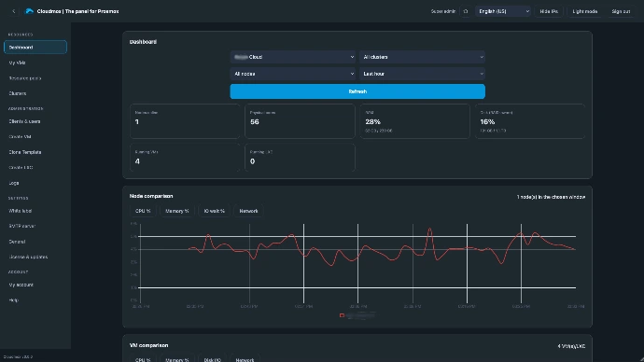
Task: Click the version label at the sidebar bottom
Action: [18, 356]
